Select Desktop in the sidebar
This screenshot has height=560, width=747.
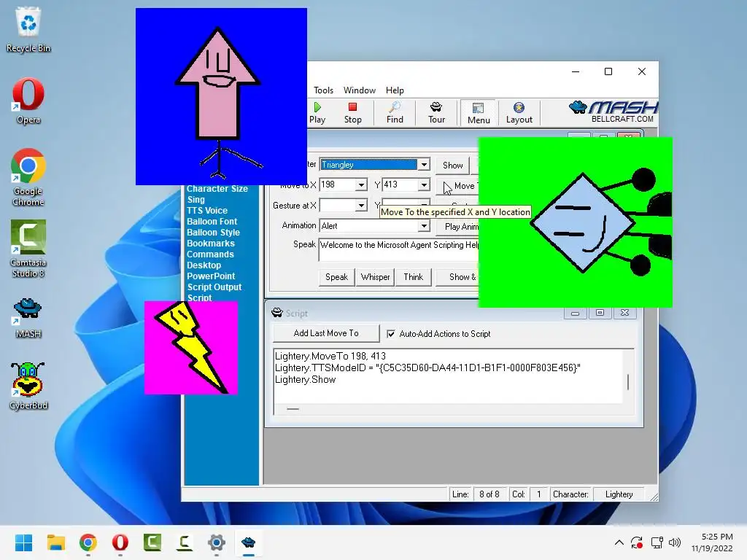click(204, 265)
